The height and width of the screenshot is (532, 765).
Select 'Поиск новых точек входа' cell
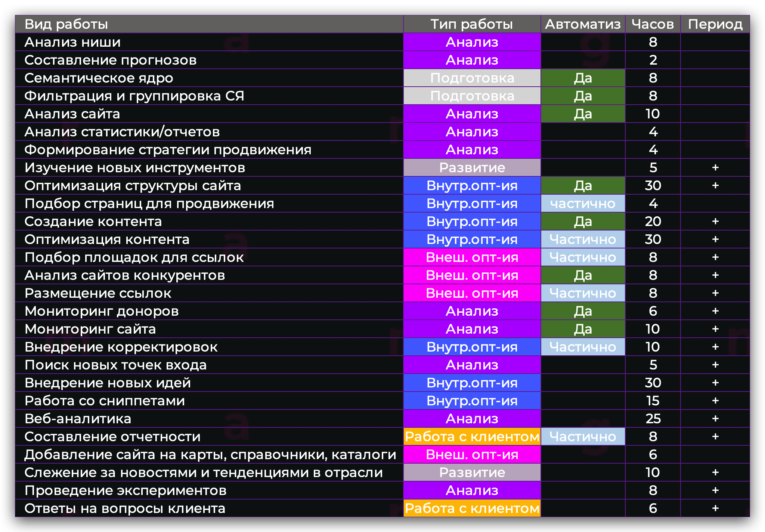click(209, 365)
